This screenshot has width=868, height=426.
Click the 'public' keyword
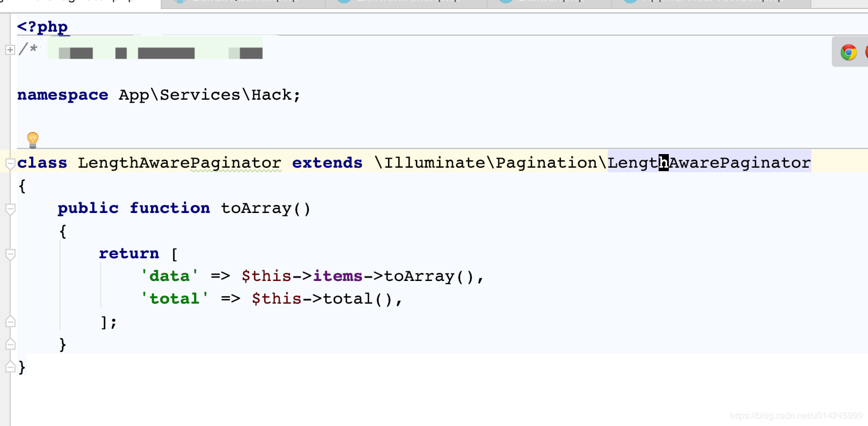88,208
